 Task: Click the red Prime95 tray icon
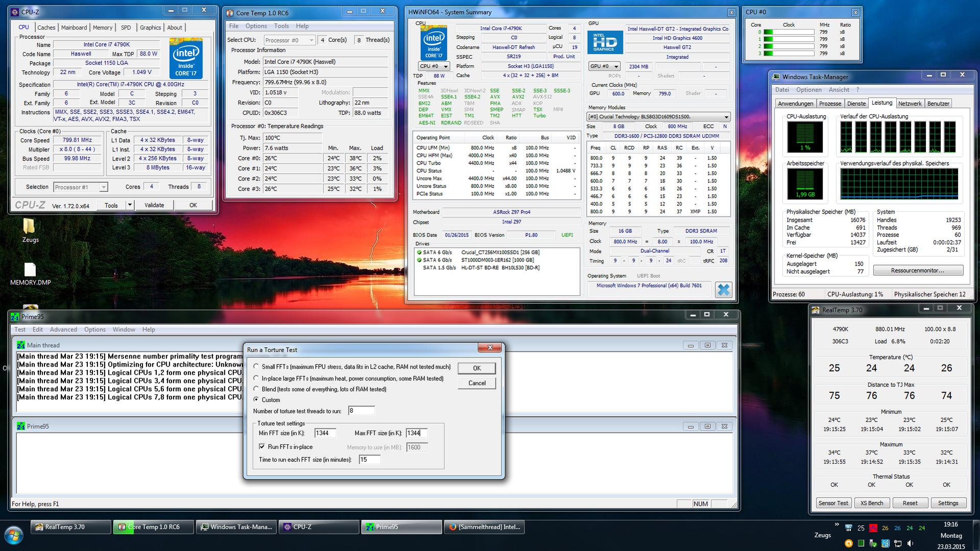click(873, 528)
